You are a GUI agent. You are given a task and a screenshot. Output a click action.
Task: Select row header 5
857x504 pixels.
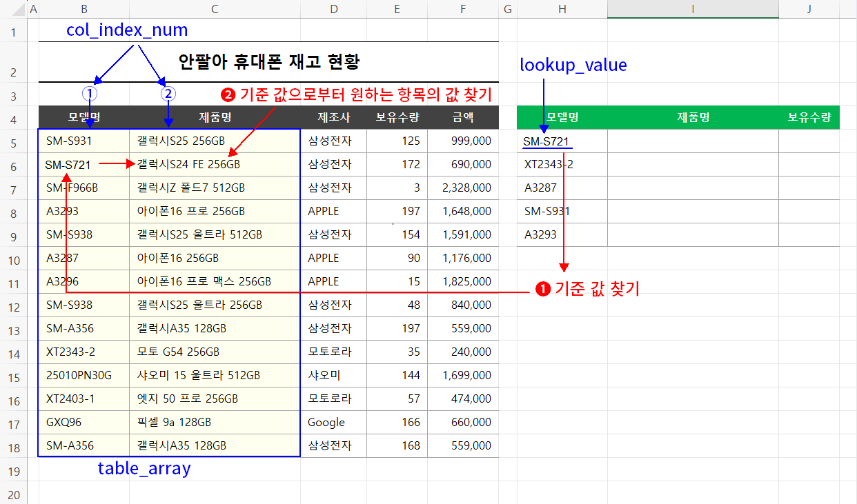(x=14, y=141)
